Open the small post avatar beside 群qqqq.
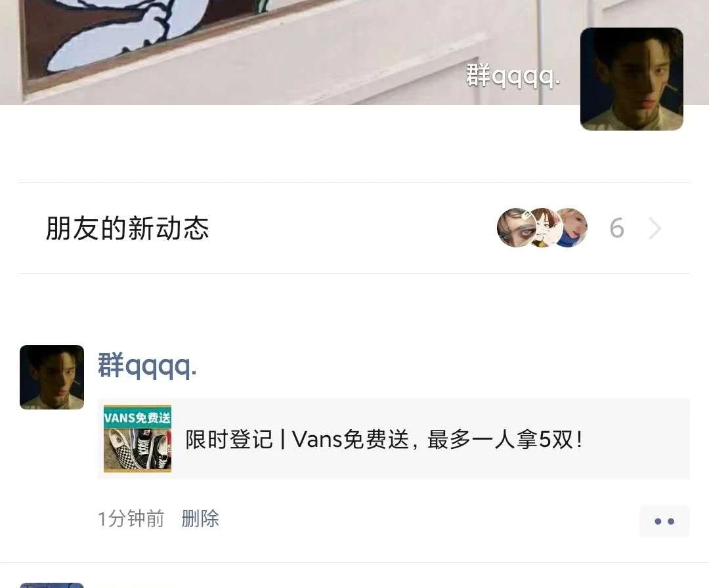The image size is (709, 588). tap(52, 377)
